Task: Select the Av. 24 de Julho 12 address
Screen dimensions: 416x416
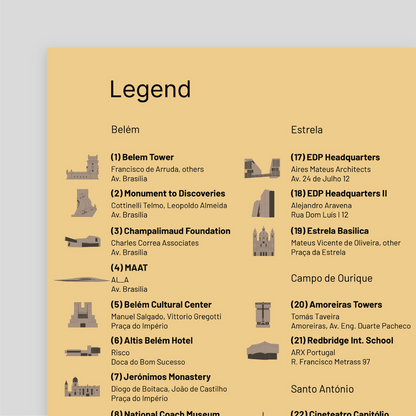Action: pyautogui.click(x=320, y=179)
